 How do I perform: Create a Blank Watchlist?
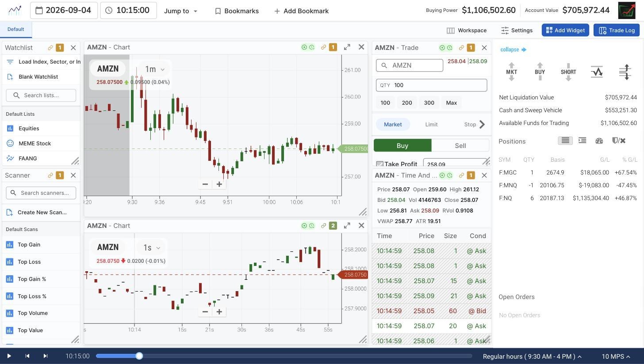pyautogui.click(x=38, y=77)
